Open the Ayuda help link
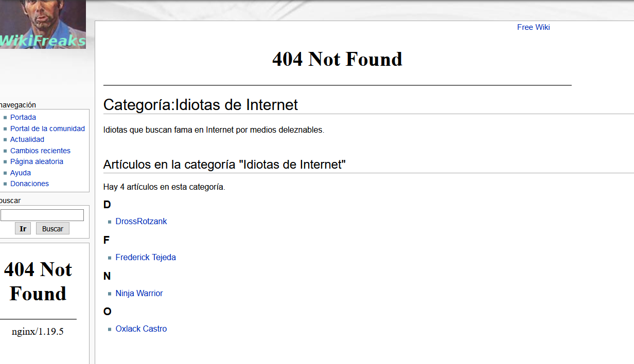The height and width of the screenshot is (364, 634). click(x=21, y=173)
